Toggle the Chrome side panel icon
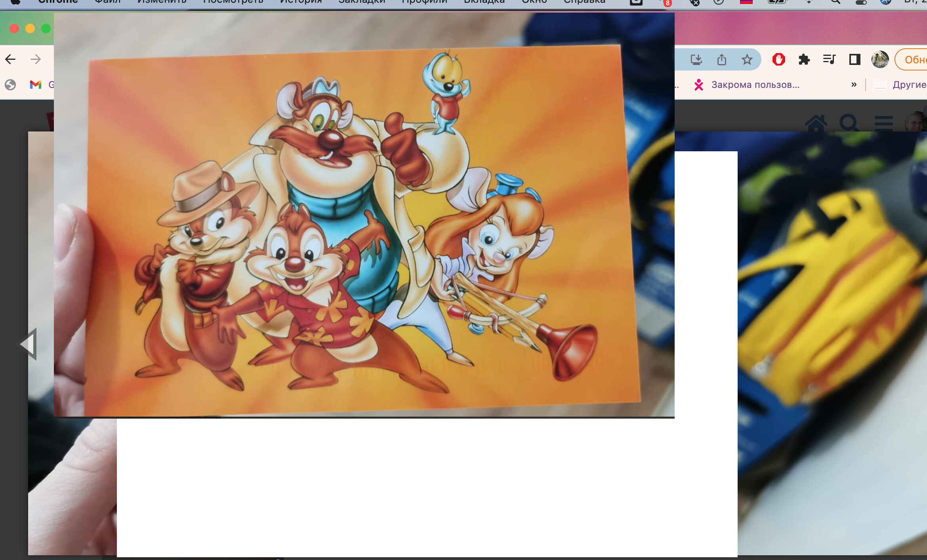 [x=855, y=60]
